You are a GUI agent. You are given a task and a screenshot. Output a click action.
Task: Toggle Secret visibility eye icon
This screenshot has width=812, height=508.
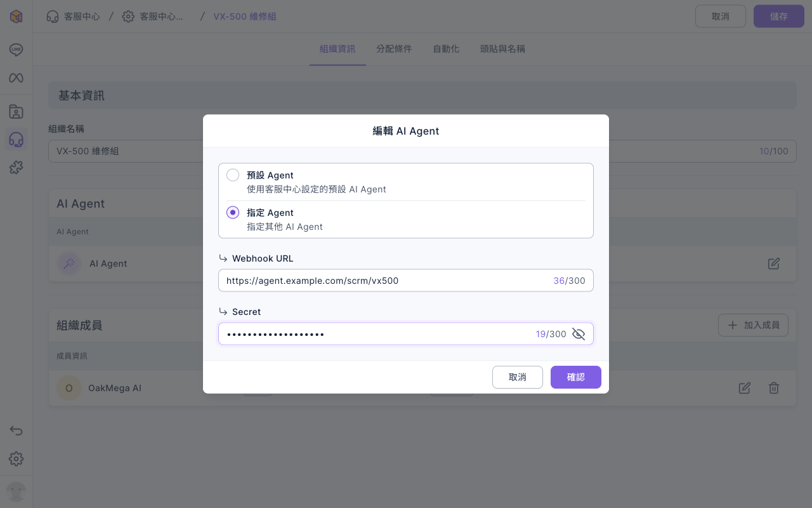click(x=579, y=334)
